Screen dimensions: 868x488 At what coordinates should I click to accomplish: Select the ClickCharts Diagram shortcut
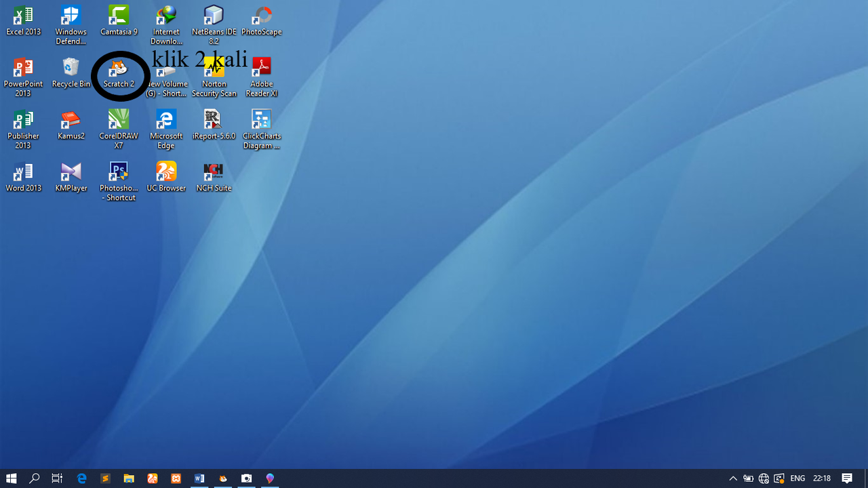pyautogui.click(x=261, y=130)
